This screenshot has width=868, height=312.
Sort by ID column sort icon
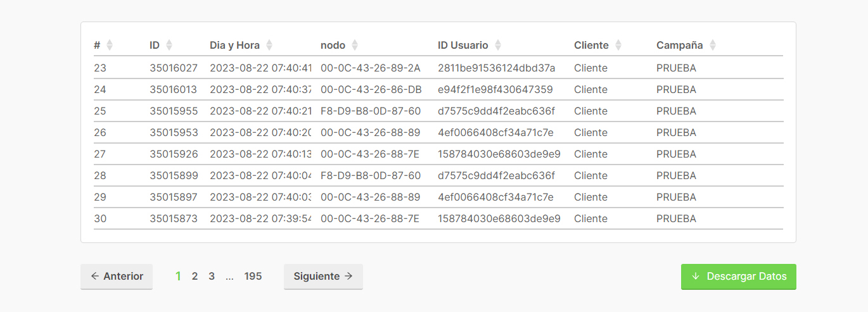[169, 46]
